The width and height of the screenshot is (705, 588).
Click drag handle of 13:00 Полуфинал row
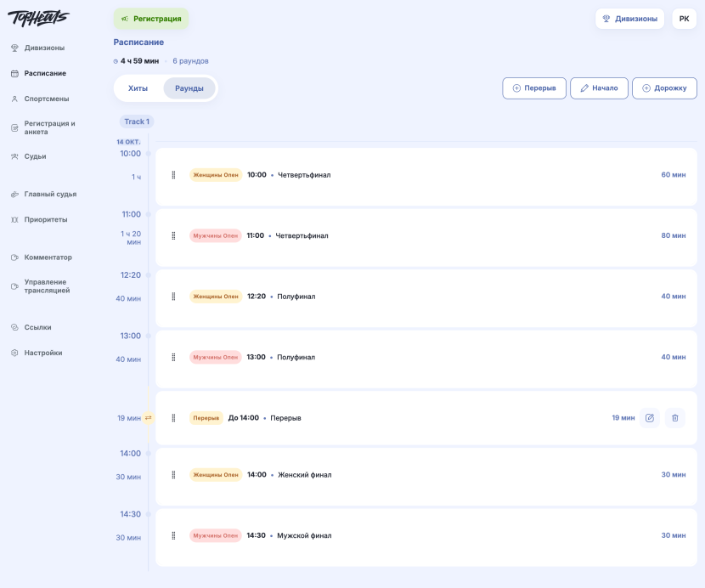click(173, 357)
